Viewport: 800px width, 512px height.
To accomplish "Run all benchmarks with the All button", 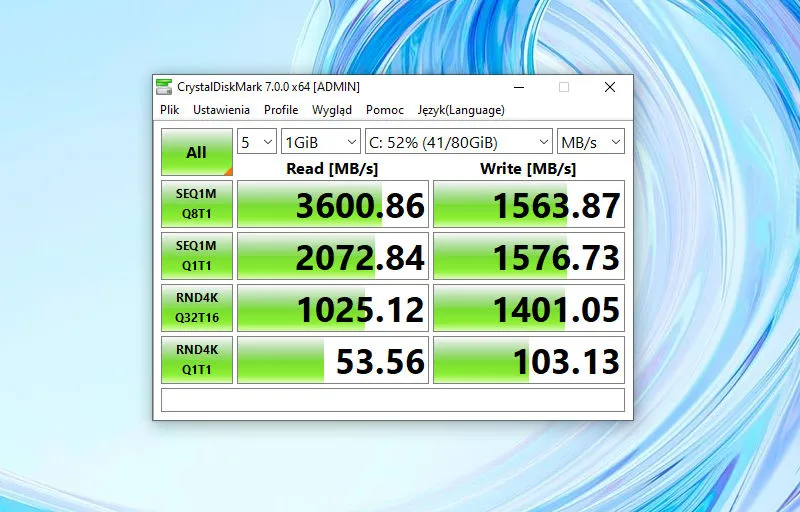I will pyautogui.click(x=197, y=152).
